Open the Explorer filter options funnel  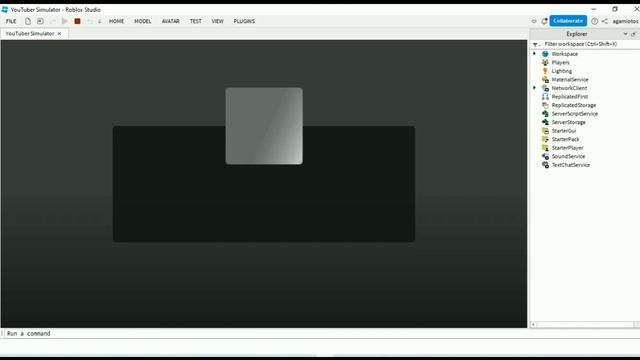tap(536, 44)
